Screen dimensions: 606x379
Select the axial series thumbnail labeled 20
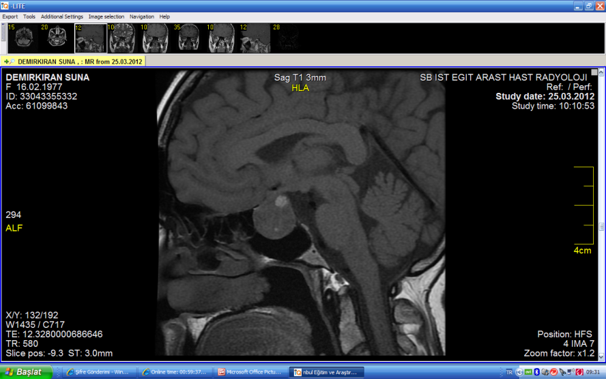coord(57,38)
